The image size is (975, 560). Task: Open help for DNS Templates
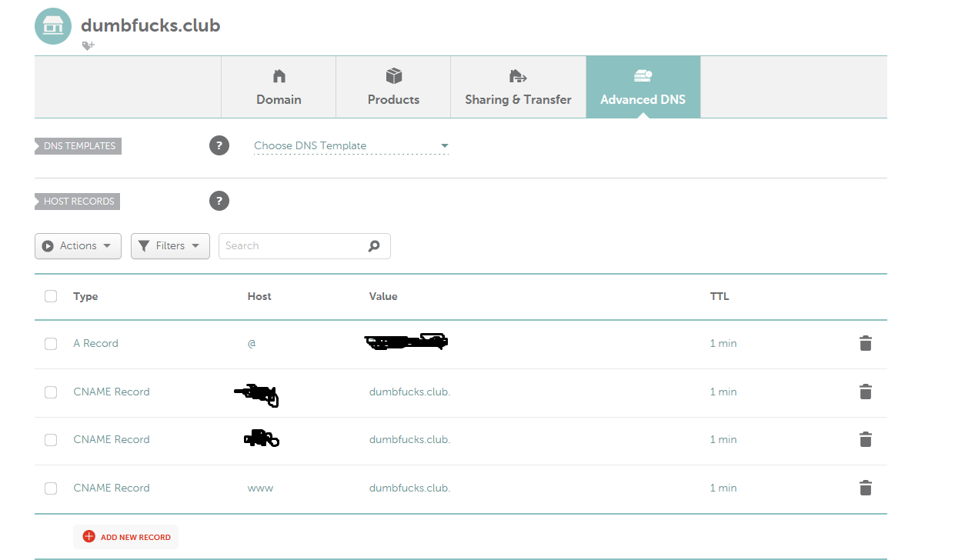[x=219, y=145]
